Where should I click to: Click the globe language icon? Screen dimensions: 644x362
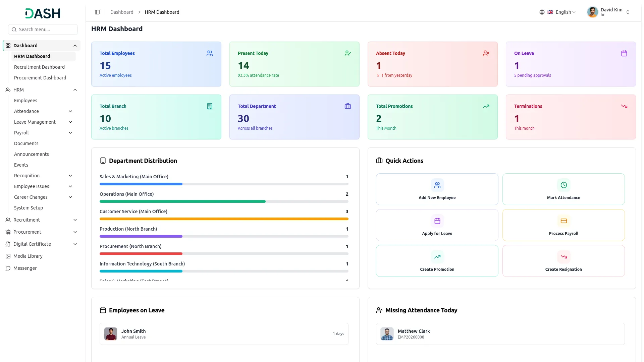pyautogui.click(x=542, y=12)
